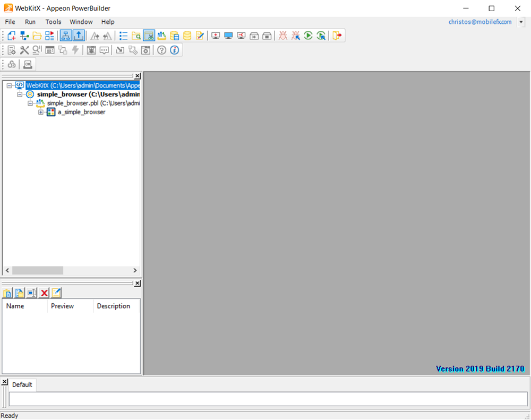Click the New document icon with red plus
Image resolution: width=531 pixels, height=420 pixels.
click(x=12, y=36)
